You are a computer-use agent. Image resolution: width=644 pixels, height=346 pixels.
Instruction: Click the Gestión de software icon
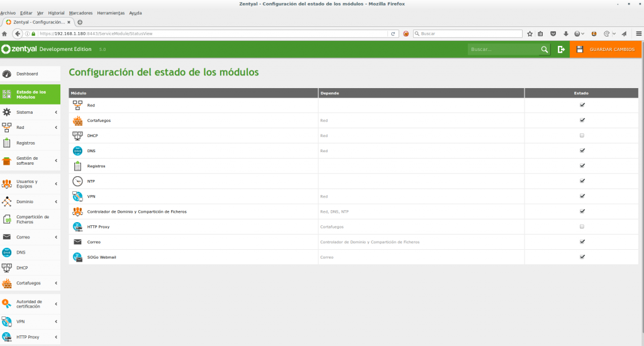6,160
